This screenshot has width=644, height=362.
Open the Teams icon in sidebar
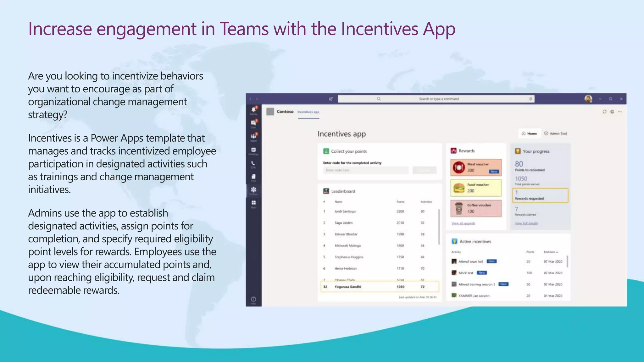click(x=253, y=137)
